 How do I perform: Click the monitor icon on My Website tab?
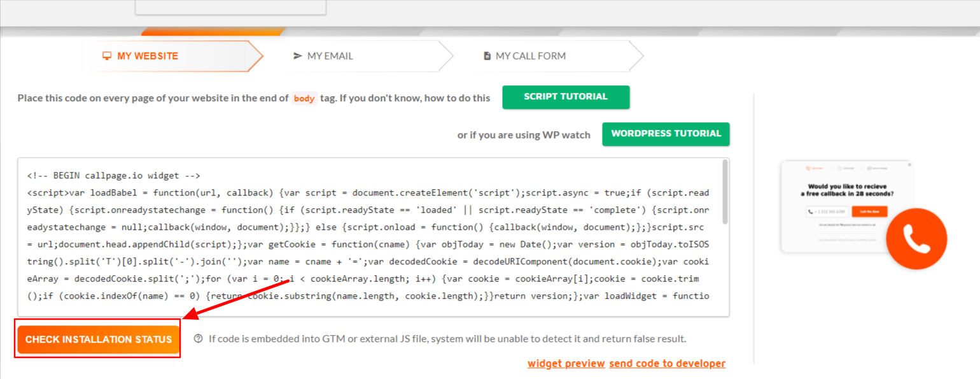(107, 56)
